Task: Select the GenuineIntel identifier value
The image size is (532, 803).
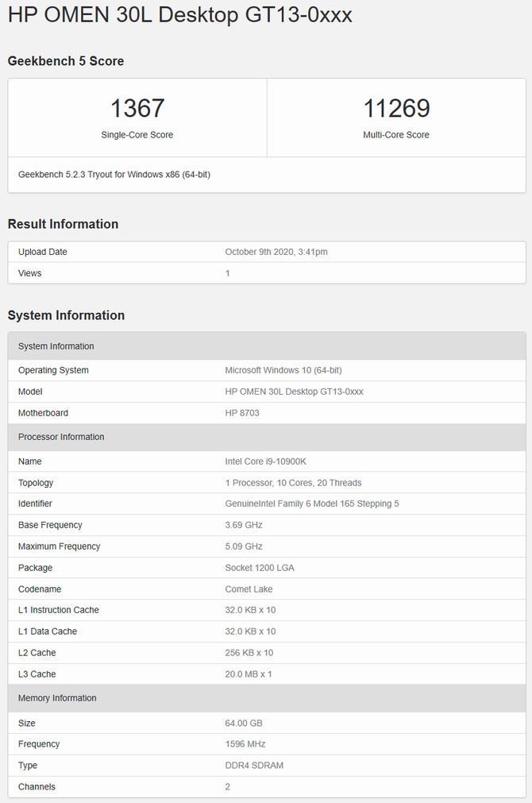Action: [x=312, y=504]
